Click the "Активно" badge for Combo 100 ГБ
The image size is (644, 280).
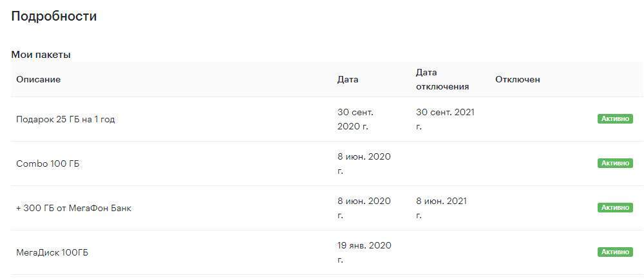click(615, 163)
